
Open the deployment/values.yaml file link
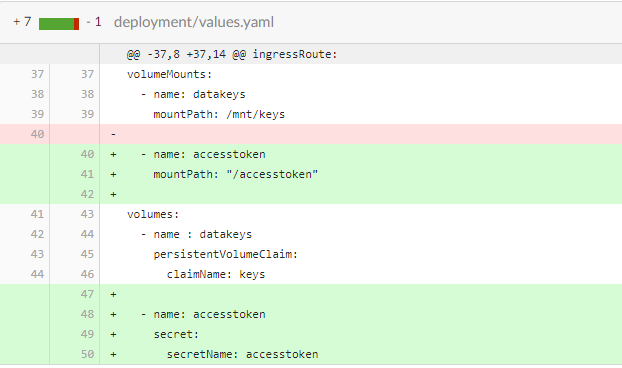(x=194, y=22)
